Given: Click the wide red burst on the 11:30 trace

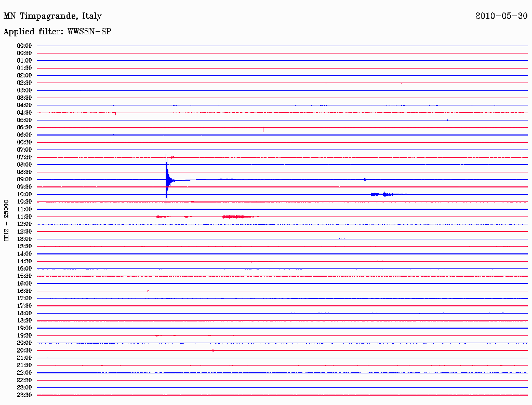Looking at the screenshot, I should pyautogui.click(x=238, y=217).
